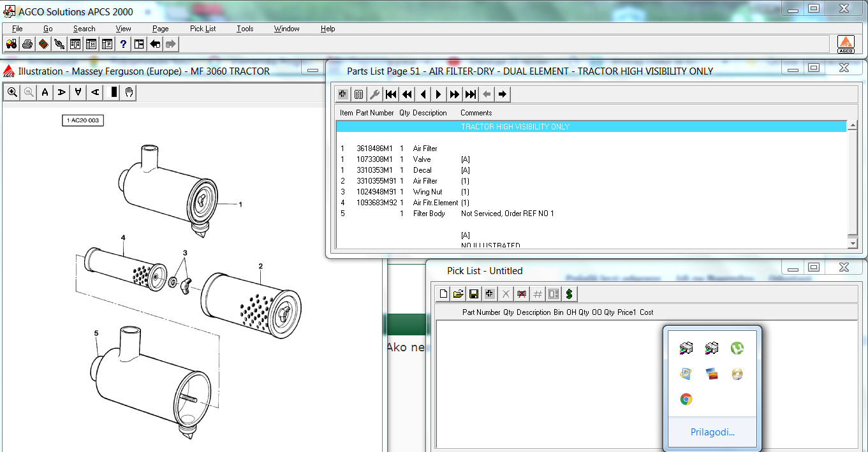
Task: Click the window split layout toolbar icon
Action: (x=139, y=44)
